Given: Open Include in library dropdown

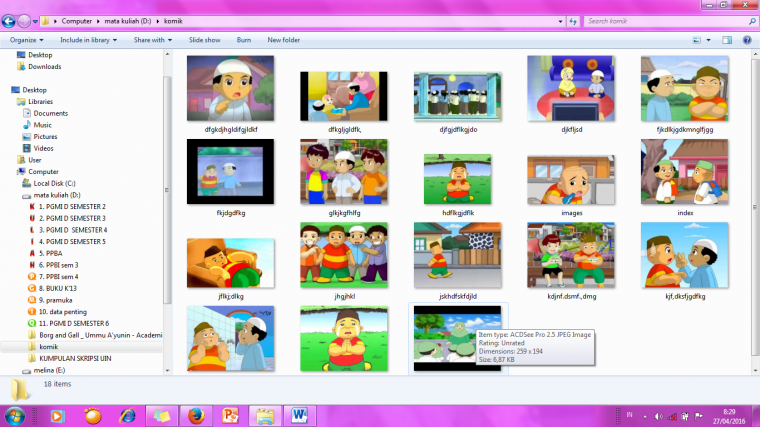Looking at the screenshot, I should point(88,40).
